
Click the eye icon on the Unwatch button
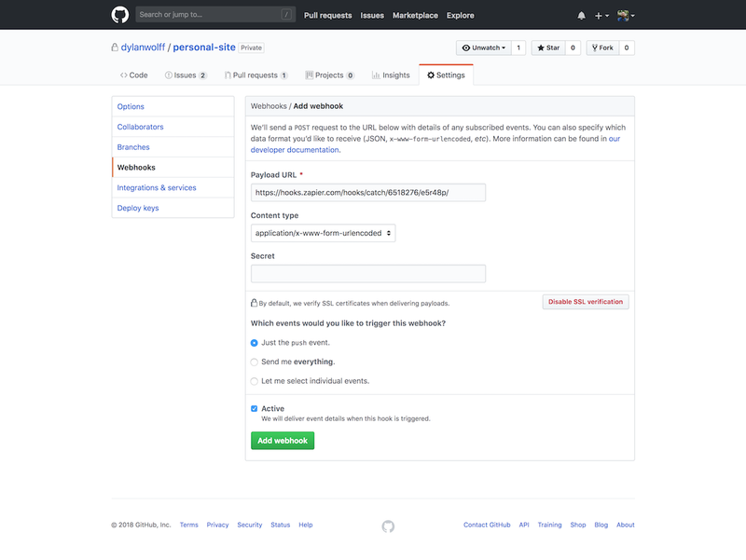(466, 48)
